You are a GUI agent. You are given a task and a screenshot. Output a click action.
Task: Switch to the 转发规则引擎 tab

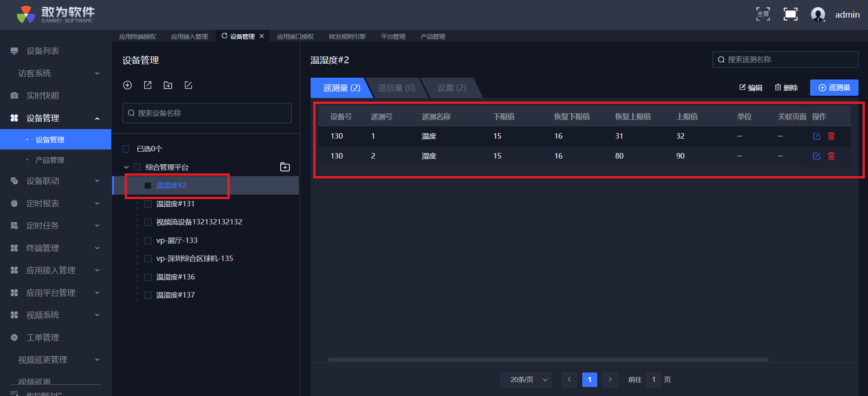coord(347,37)
